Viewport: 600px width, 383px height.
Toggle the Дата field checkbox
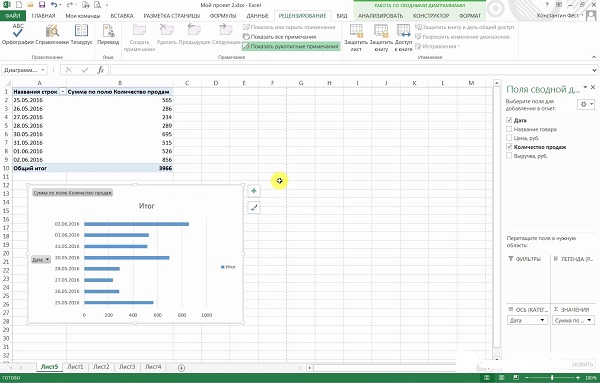pos(509,120)
